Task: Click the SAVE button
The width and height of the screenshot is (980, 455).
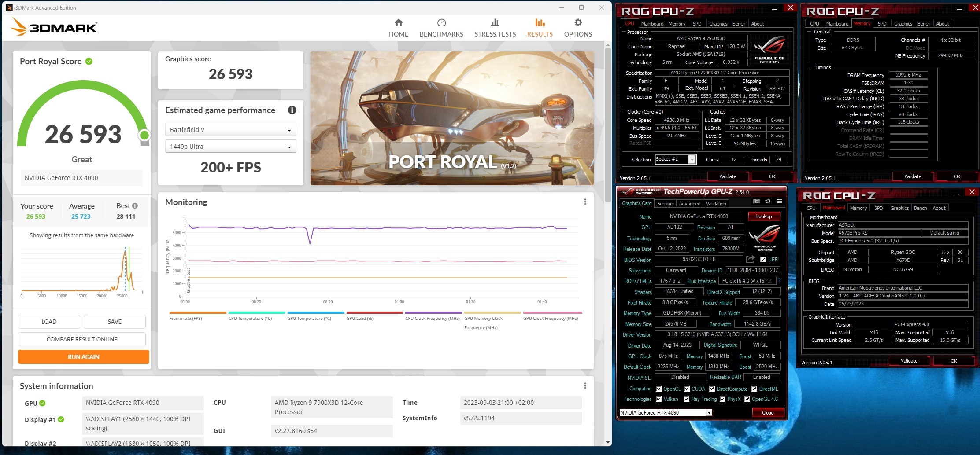Action: point(115,322)
